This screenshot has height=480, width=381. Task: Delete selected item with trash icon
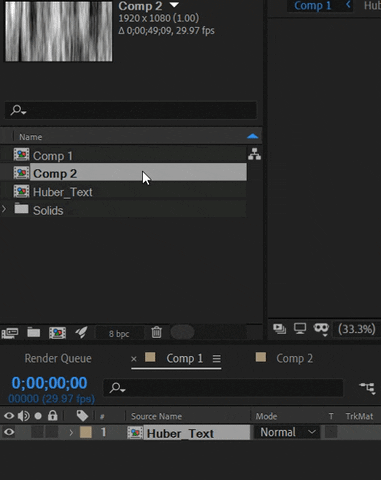[x=156, y=332]
